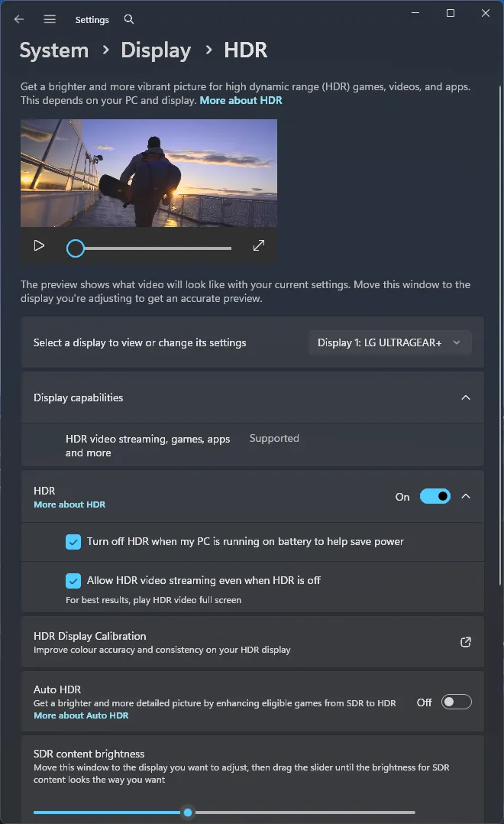Open the hamburger navigation menu

(x=50, y=19)
